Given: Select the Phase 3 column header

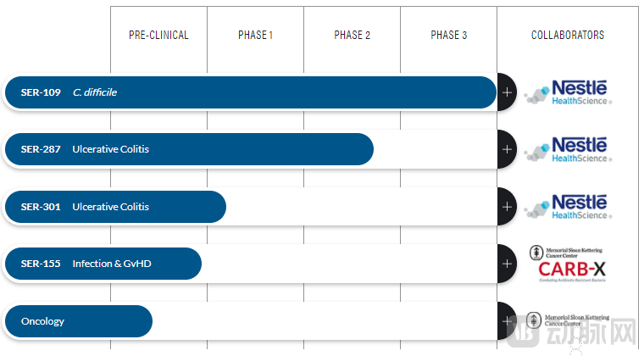Looking at the screenshot, I should (448, 36).
